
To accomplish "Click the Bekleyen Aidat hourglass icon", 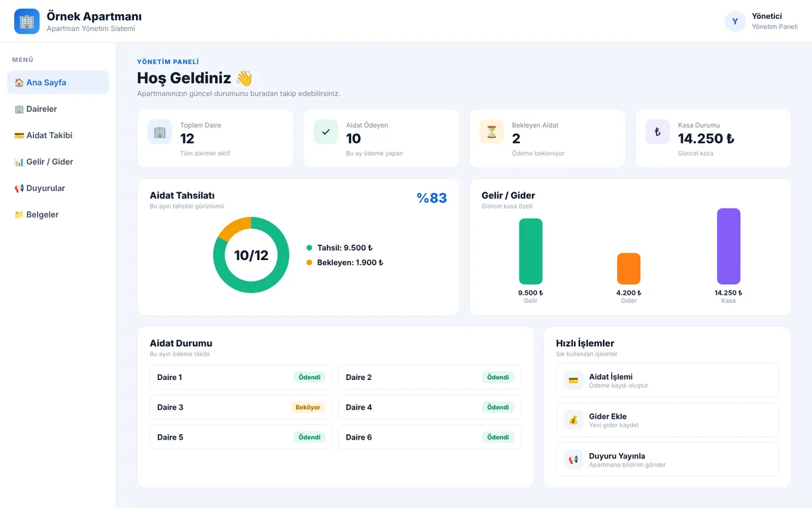I will click(x=491, y=132).
